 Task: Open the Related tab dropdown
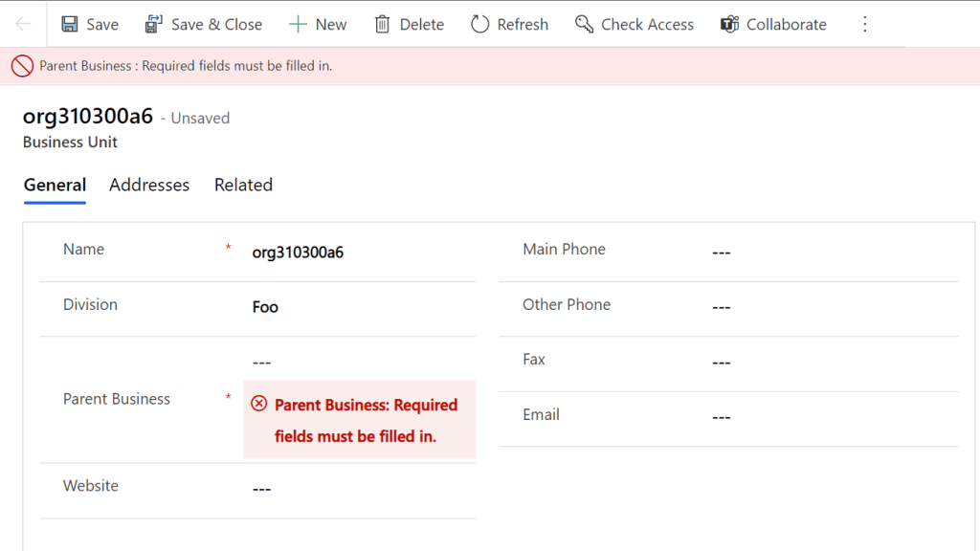[x=243, y=185]
